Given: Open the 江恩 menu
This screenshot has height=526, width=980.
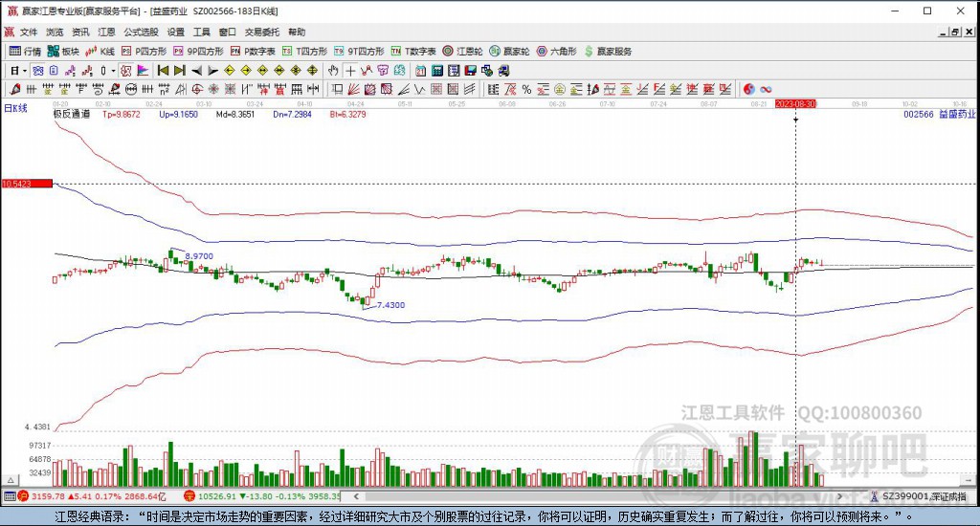Looking at the screenshot, I should tap(106, 32).
